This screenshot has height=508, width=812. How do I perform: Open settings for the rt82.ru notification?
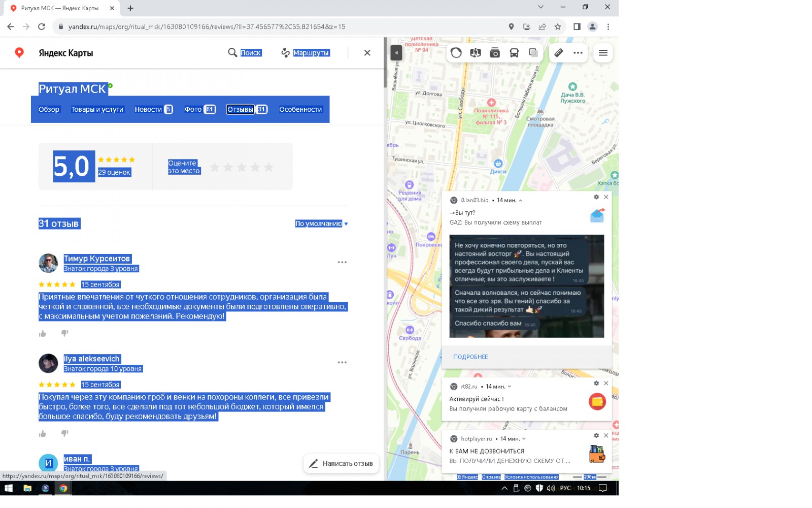[x=596, y=384]
